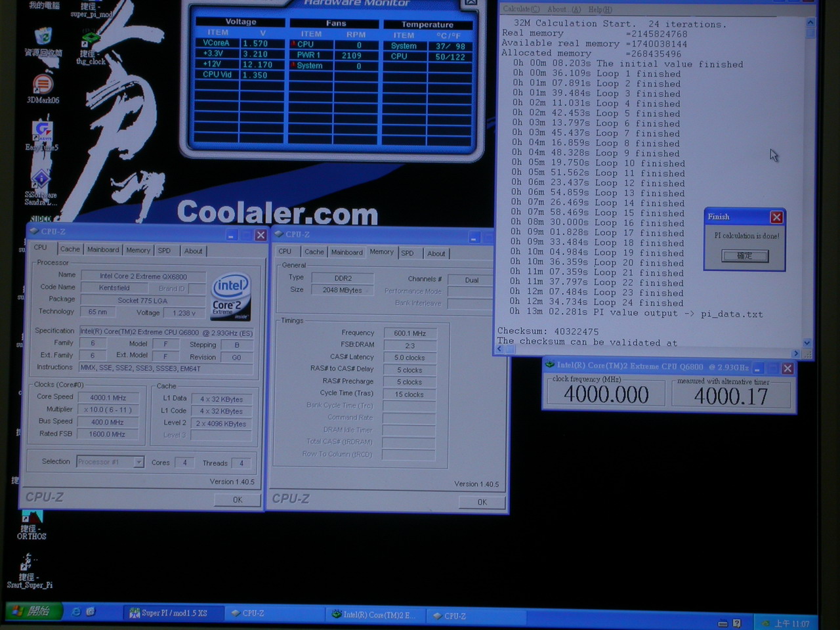The image size is (840, 630).
Task: Close the Finish dialog with the X
Action: pos(776,217)
